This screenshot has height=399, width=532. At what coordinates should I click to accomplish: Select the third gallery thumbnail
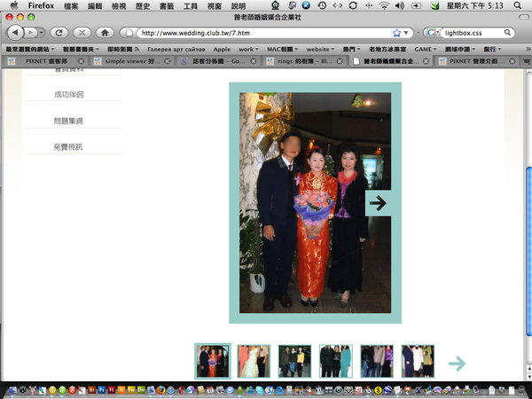click(294, 361)
